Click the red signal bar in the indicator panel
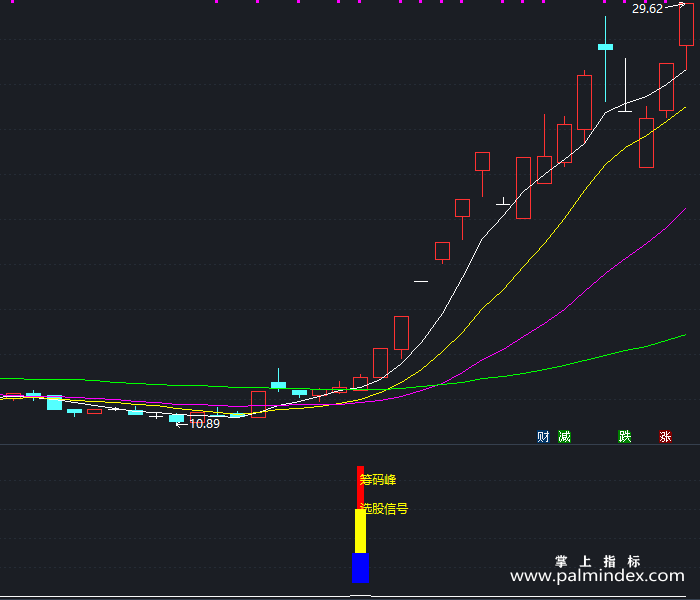The width and height of the screenshot is (700, 600). (x=360, y=488)
